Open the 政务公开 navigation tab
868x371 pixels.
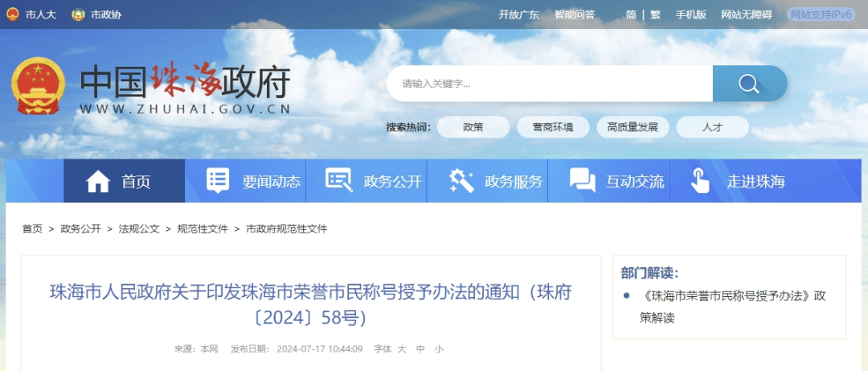[x=366, y=181]
